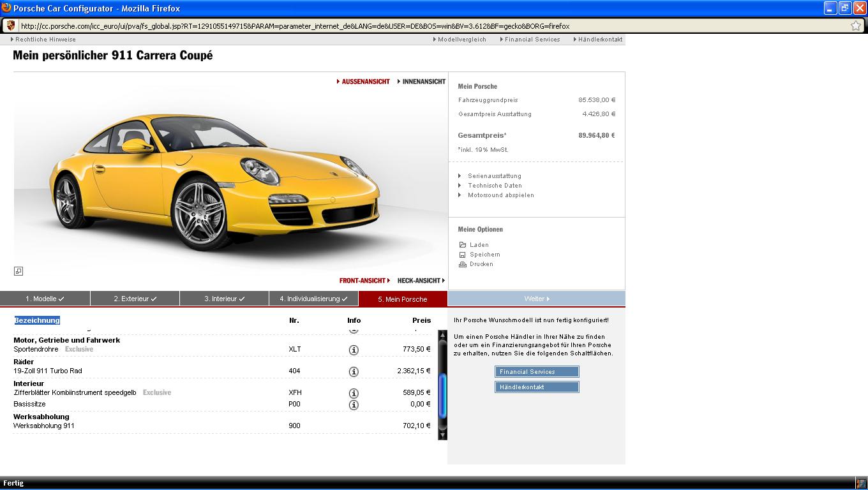The height and width of the screenshot is (490, 868).
Task: Click the Exclusive label next to Sportendrohre
Action: (x=79, y=349)
